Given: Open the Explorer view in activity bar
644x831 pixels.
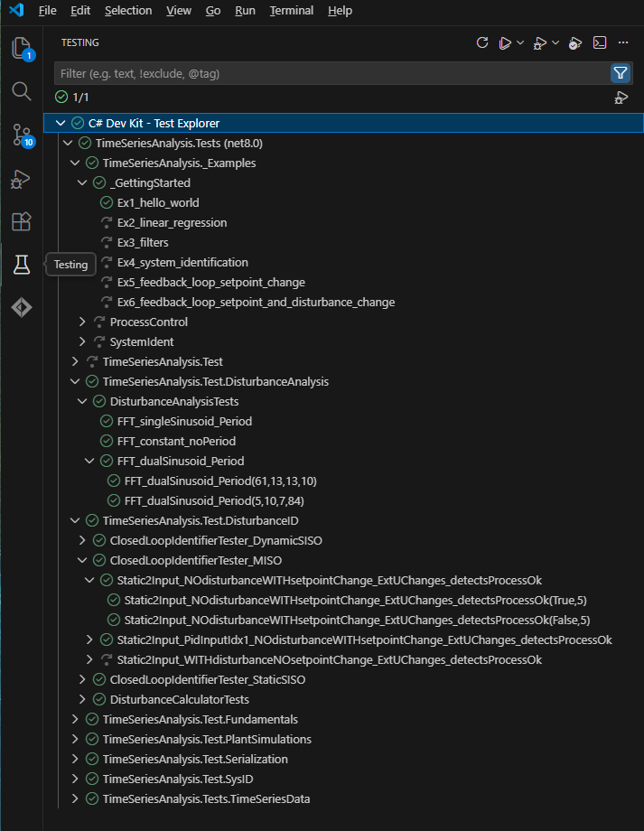Looking at the screenshot, I should pyautogui.click(x=21, y=48).
